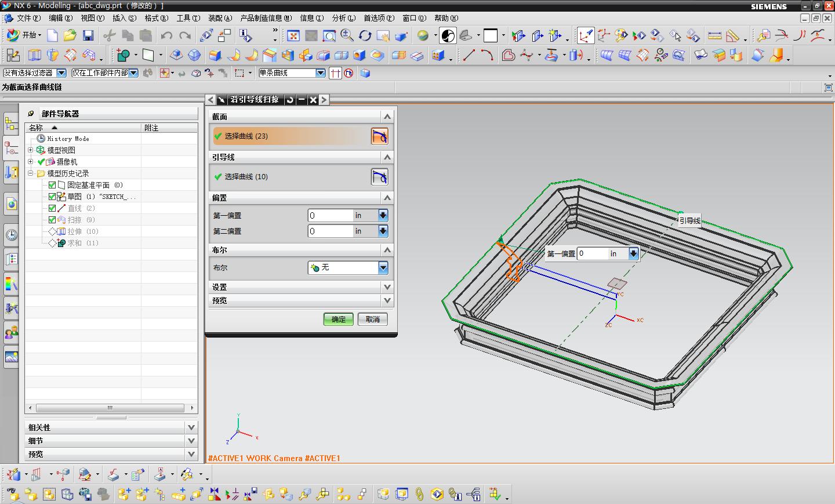Select the Fit view icon

point(293,36)
